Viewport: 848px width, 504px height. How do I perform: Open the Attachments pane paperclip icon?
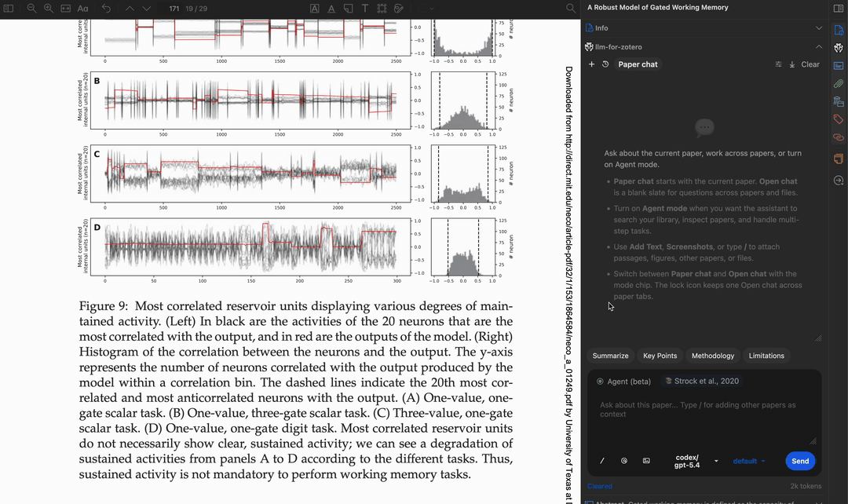(x=838, y=83)
